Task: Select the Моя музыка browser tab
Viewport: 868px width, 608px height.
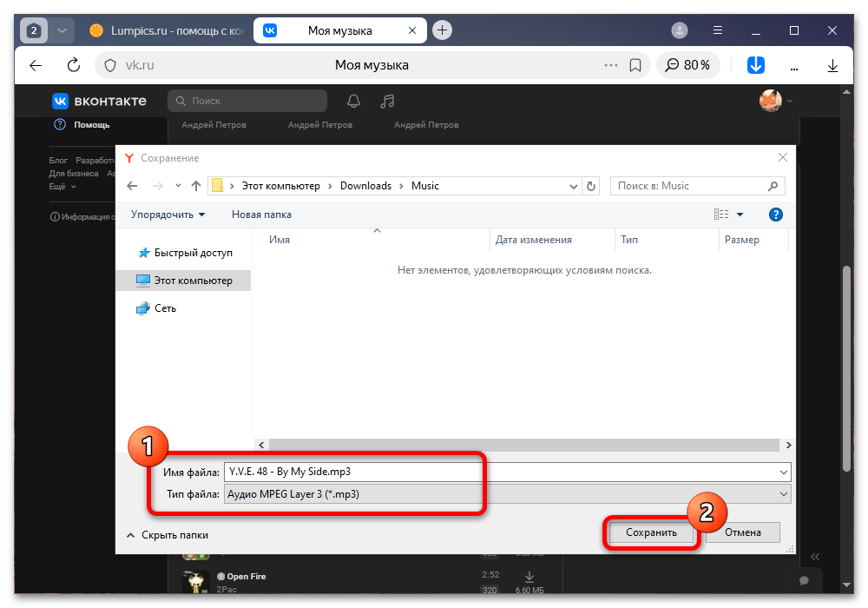Action: pyautogui.click(x=339, y=30)
